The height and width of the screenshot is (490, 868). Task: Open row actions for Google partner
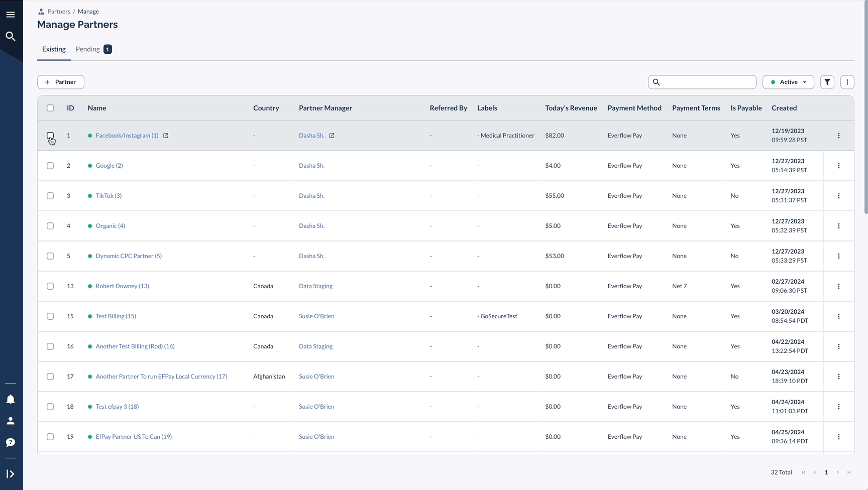click(839, 166)
